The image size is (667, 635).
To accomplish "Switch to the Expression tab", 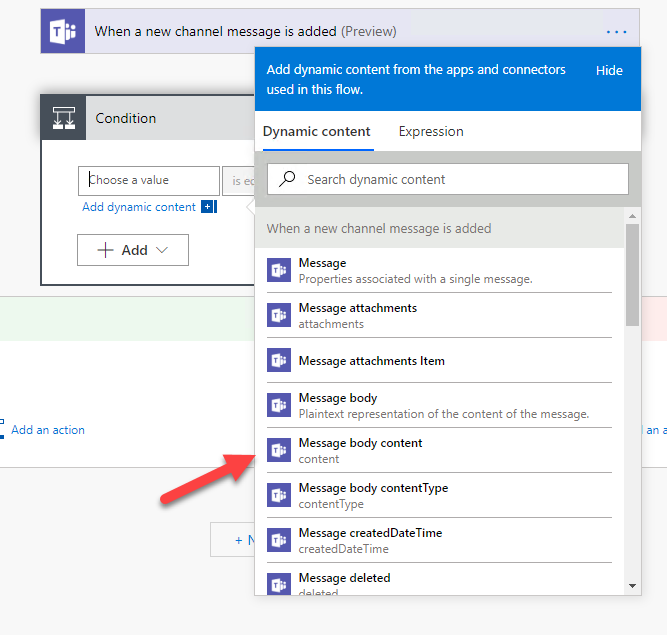I will (431, 131).
